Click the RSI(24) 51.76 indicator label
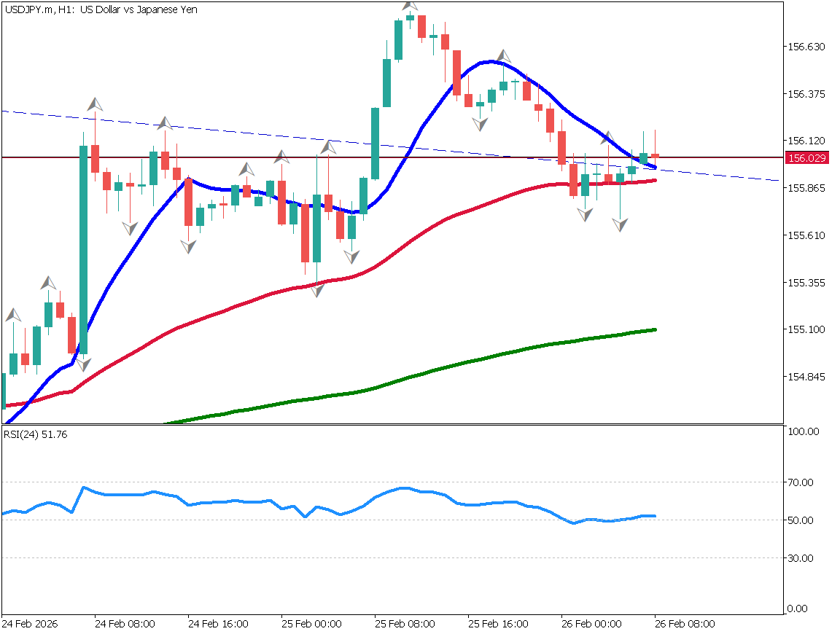 [x=36, y=435]
